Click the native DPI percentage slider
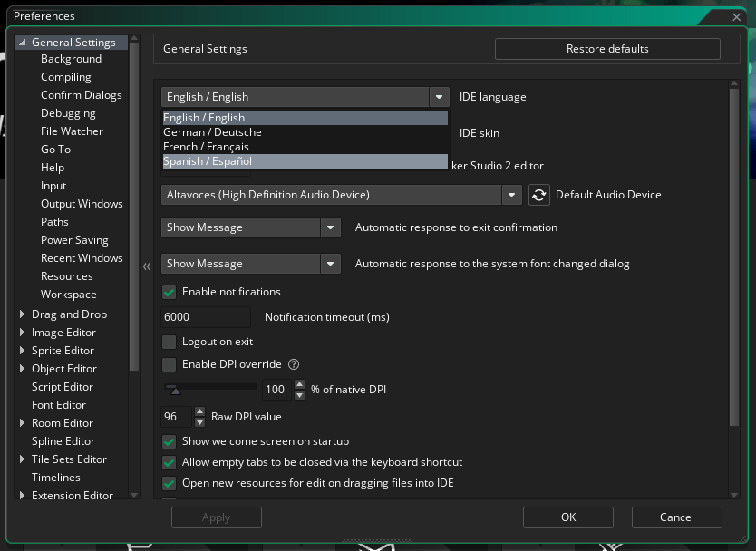Viewport: 756px width, 551px height. 210,387
